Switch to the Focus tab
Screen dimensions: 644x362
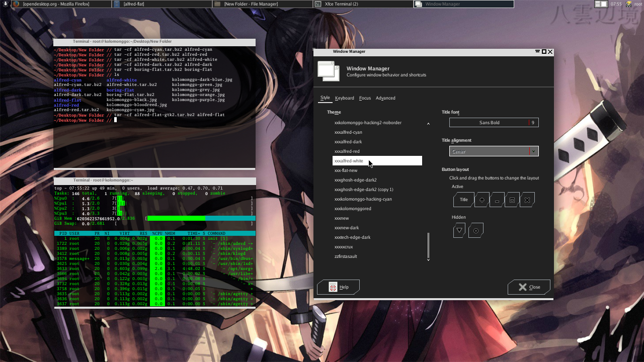tap(365, 98)
